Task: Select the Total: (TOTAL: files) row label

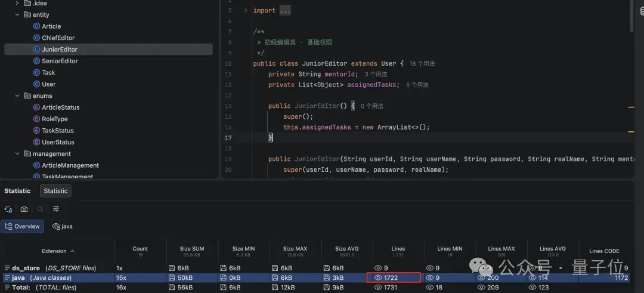Action: tap(44, 287)
